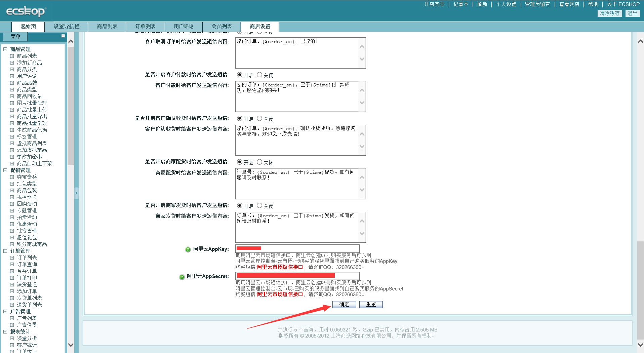Click the icon next to 商品列表
The image size is (644, 353).
click(x=12, y=56)
